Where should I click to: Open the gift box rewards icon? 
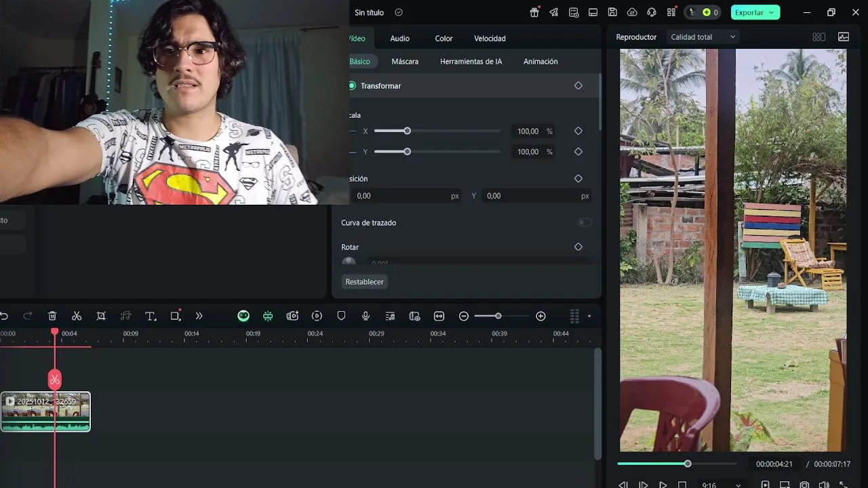(534, 12)
